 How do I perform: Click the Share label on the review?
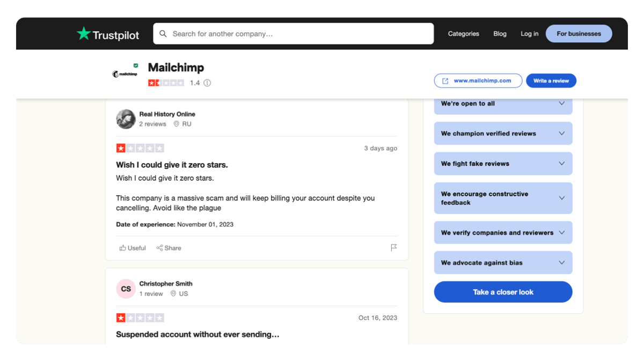173,248
